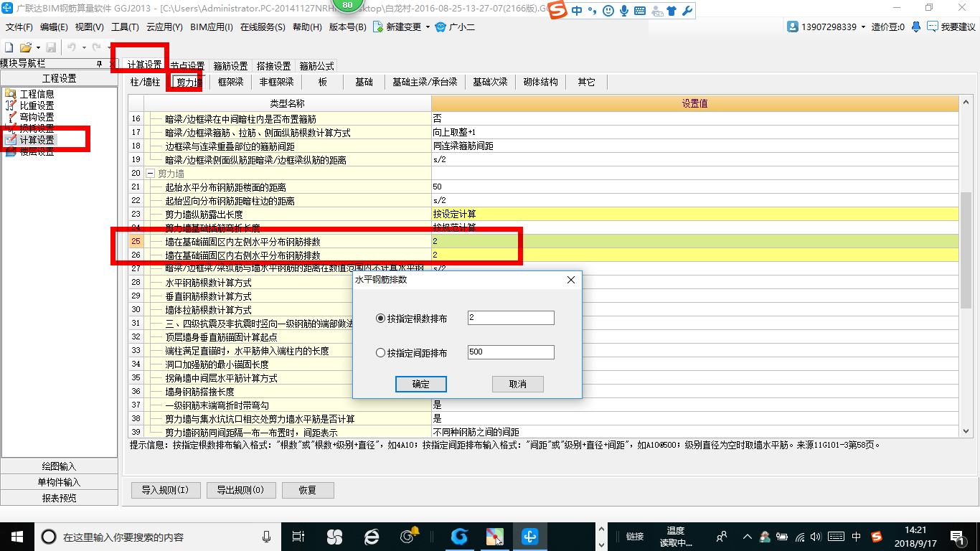The image size is (980, 551).
Task: Open Internet Explorer from taskbar
Action: 371,536
